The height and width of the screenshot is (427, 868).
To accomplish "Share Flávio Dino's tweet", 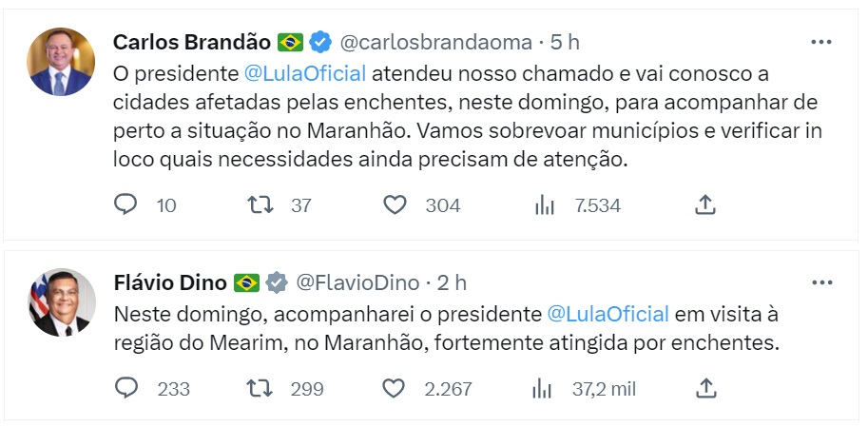I will [704, 388].
